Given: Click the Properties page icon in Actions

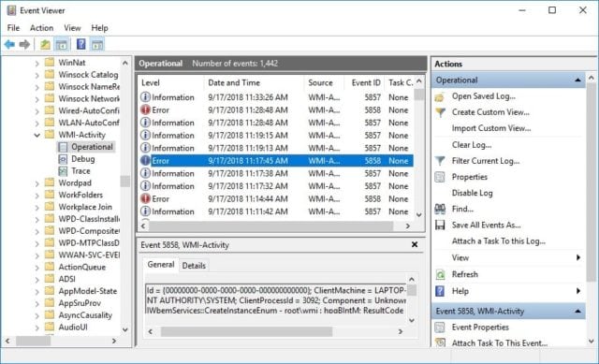Looking at the screenshot, I should point(440,177).
